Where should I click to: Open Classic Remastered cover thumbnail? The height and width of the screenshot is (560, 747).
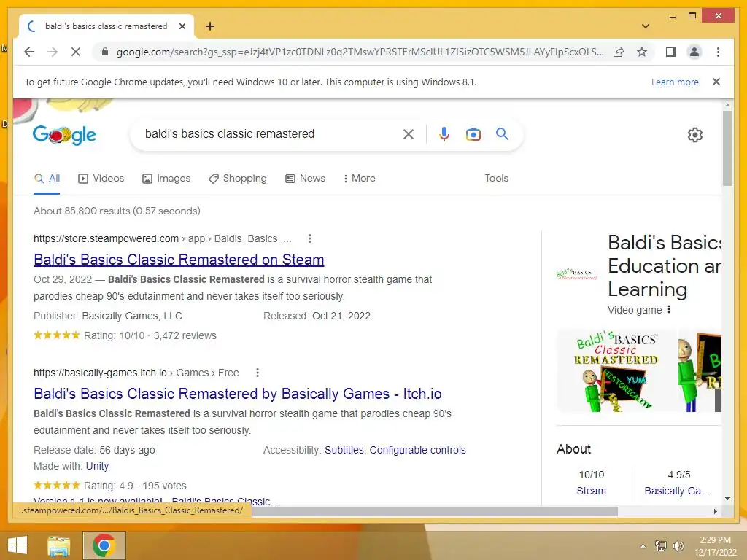[616, 370]
